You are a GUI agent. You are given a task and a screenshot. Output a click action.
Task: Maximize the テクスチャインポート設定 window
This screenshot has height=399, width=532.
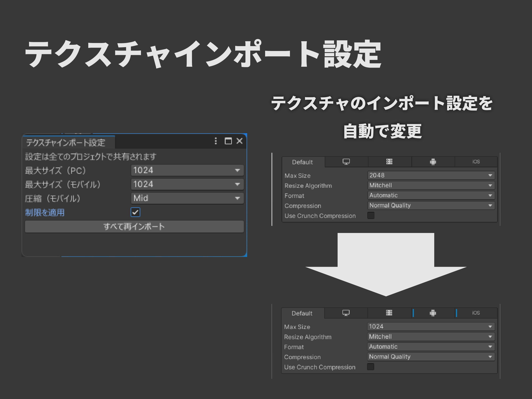[x=228, y=141]
